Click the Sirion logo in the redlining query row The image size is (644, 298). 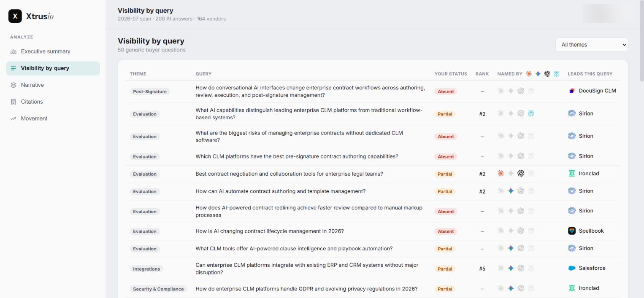pyautogui.click(x=572, y=211)
